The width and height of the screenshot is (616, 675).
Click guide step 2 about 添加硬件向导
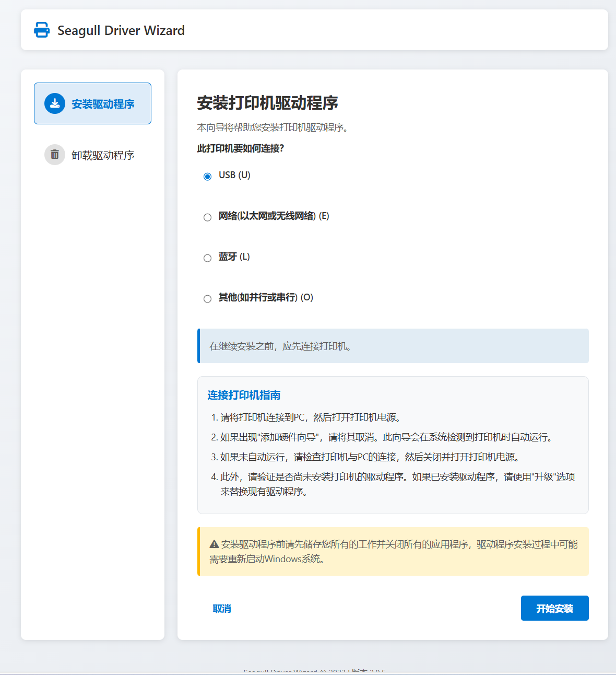point(386,437)
